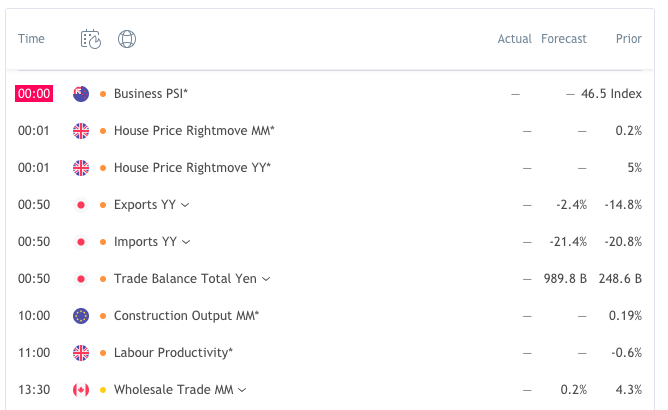Expand Wholesale Trade MM chevron
The height and width of the screenshot is (410, 668).
pos(242,390)
